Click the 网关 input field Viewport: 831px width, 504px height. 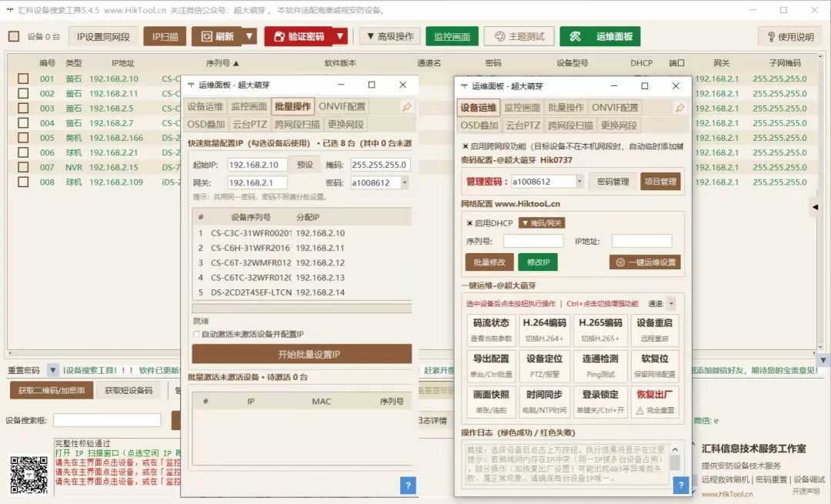click(x=257, y=183)
